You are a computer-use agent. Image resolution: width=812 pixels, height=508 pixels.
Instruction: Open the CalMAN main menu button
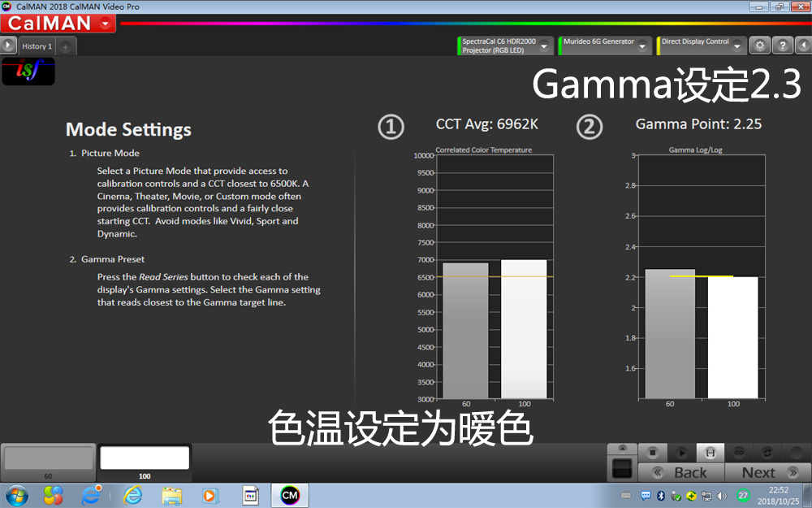(58, 24)
